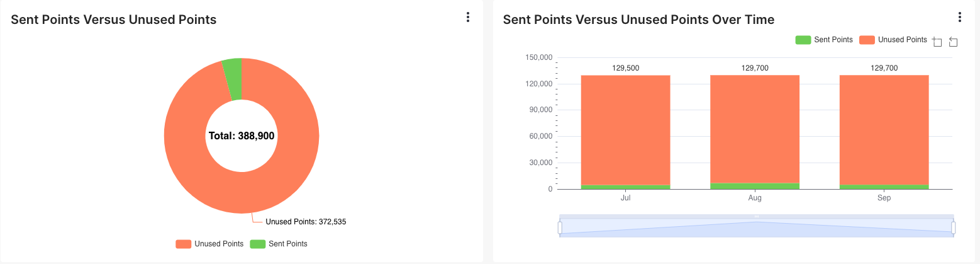The image size is (980, 264).
Task: Toggle Sent Points in donut chart legend
Action: (279, 244)
